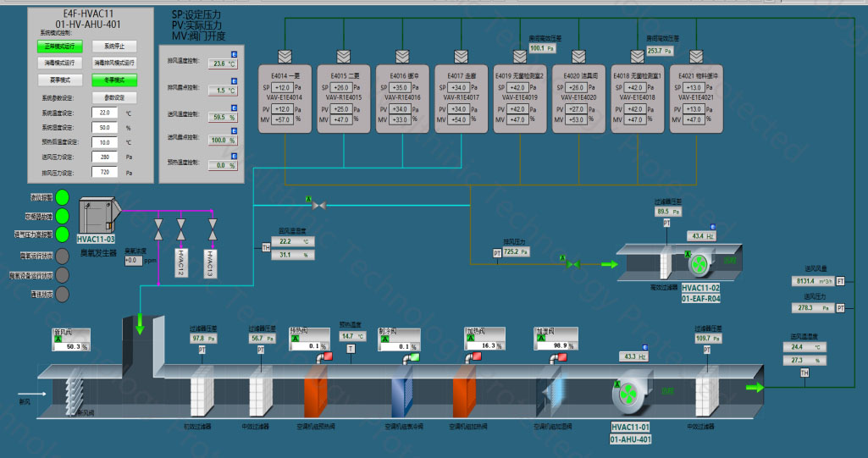Edit exhaust pressure setpoint 720 field
The width and height of the screenshot is (868, 458).
[x=105, y=172]
